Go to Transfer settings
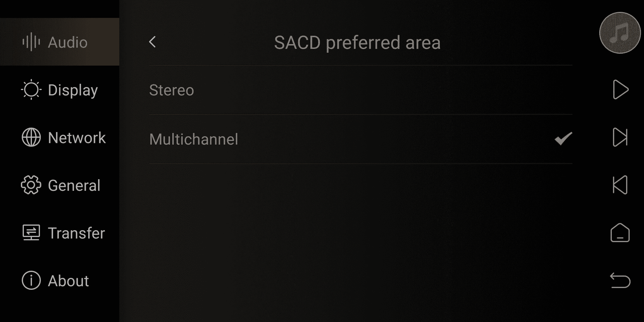 [x=60, y=233]
